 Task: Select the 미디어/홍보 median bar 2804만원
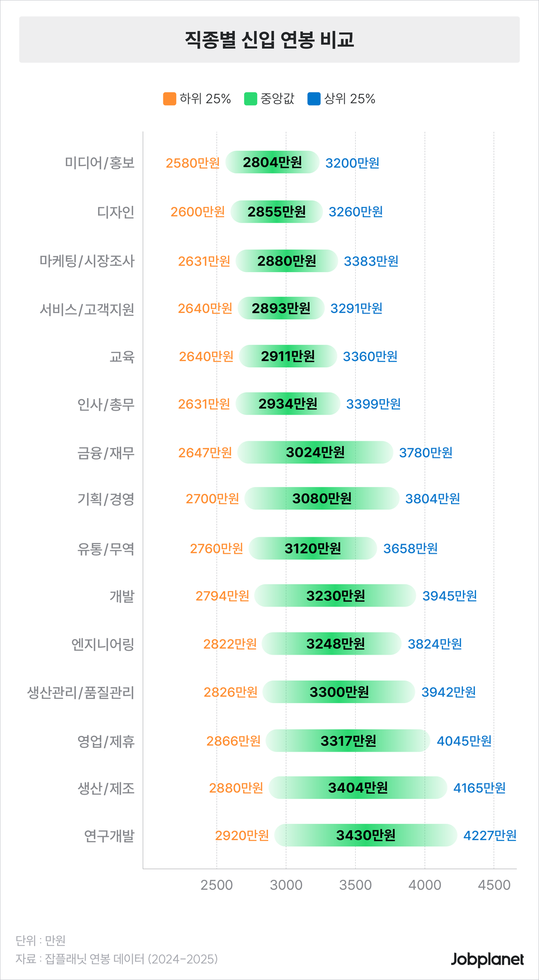tap(272, 163)
